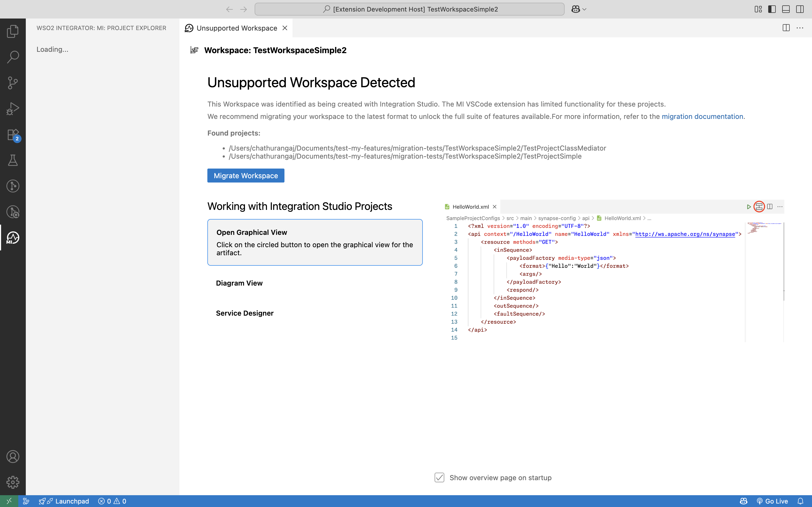Open the Run and Debug view
Viewport: 812px width, 507px height.
(13, 108)
